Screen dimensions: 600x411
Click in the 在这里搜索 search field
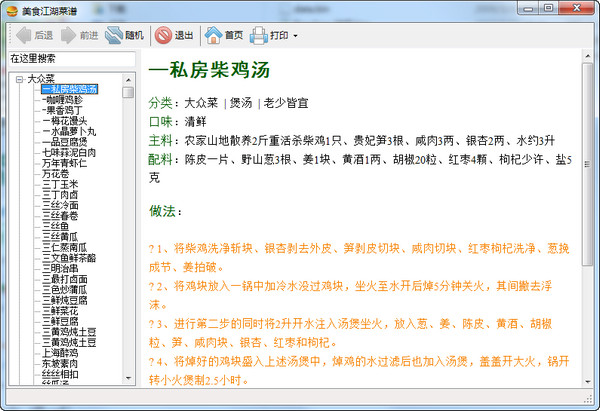[72, 59]
